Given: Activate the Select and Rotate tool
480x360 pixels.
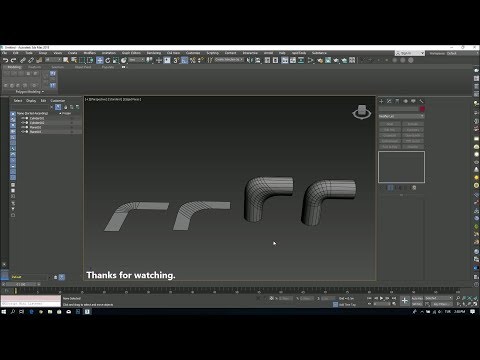Looking at the screenshot, I should tap(108, 60).
